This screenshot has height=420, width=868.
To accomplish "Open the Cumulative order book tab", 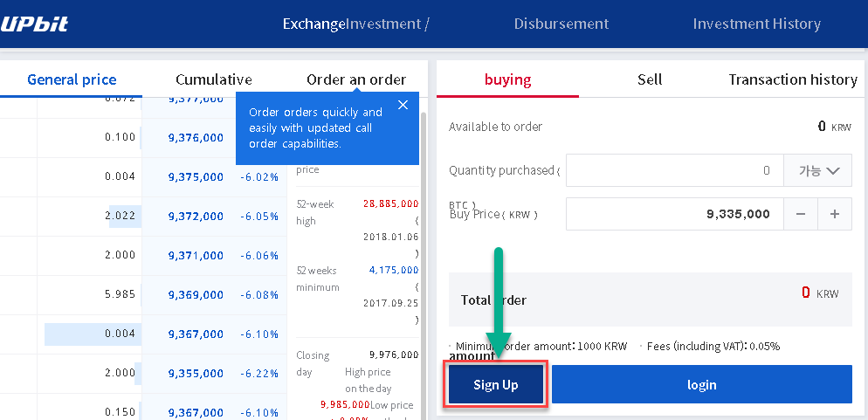I will point(214,79).
